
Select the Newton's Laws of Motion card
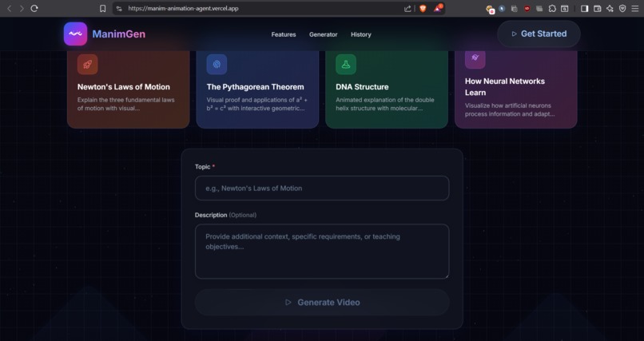tap(129, 89)
